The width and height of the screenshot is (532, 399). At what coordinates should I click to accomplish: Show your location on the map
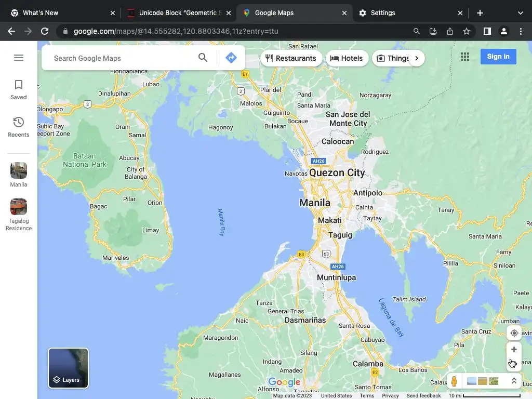514,333
